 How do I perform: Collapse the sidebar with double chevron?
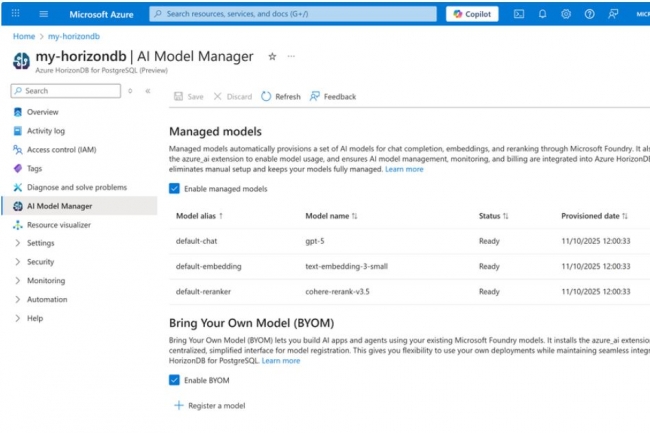[148, 91]
